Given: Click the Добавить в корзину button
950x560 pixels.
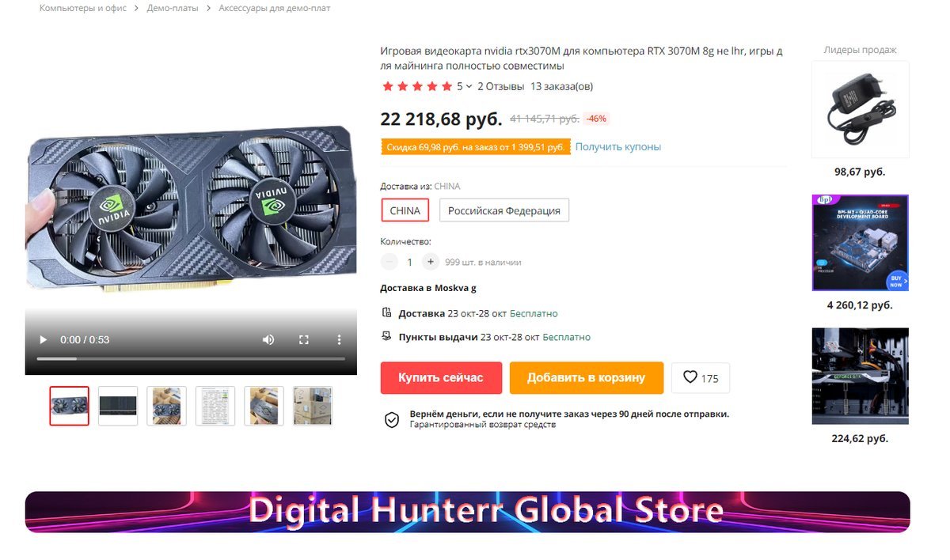Looking at the screenshot, I should pos(586,378).
